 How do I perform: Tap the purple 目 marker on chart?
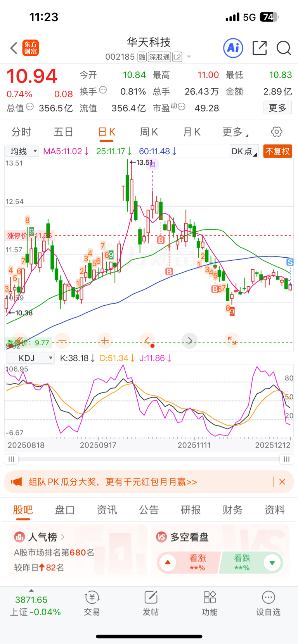152,164
